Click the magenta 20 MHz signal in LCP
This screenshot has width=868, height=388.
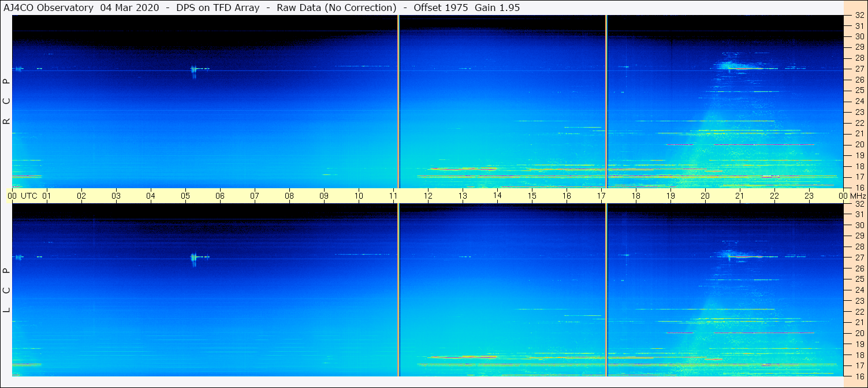point(740,333)
